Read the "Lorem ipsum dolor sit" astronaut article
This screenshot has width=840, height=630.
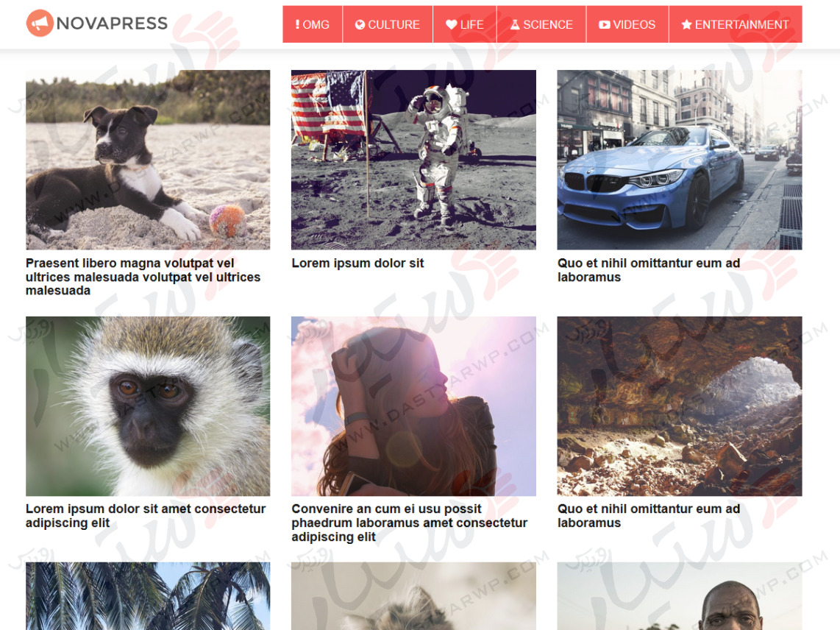(x=357, y=263)
